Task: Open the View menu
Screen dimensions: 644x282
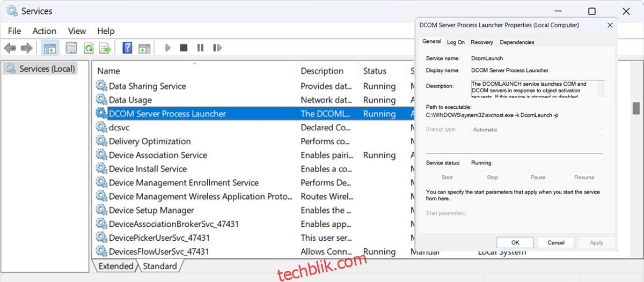Action: tap(77, 31)
